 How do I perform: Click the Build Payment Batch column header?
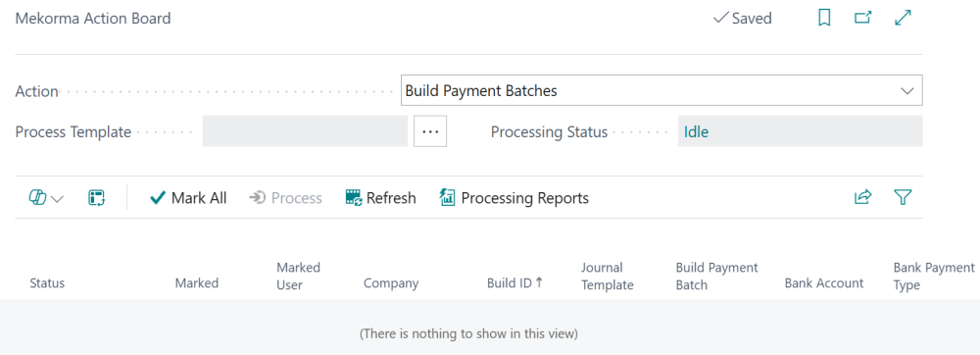click(x=717, y=277)
